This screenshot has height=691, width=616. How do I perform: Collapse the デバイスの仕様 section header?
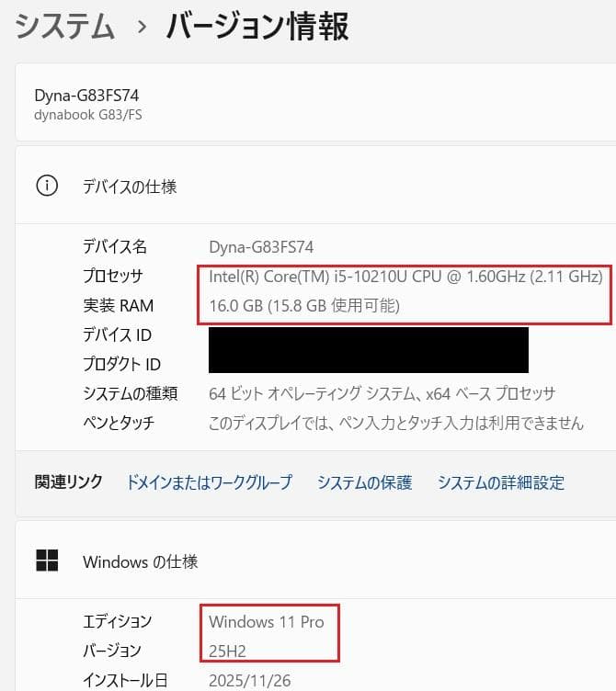click(x=315, y=186)
